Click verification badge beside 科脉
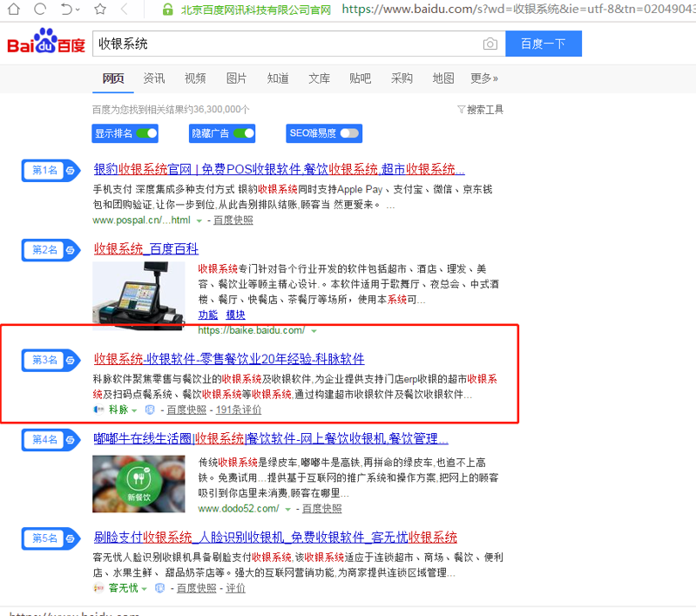This screenshot has height=616, width=696. (150, 410)
